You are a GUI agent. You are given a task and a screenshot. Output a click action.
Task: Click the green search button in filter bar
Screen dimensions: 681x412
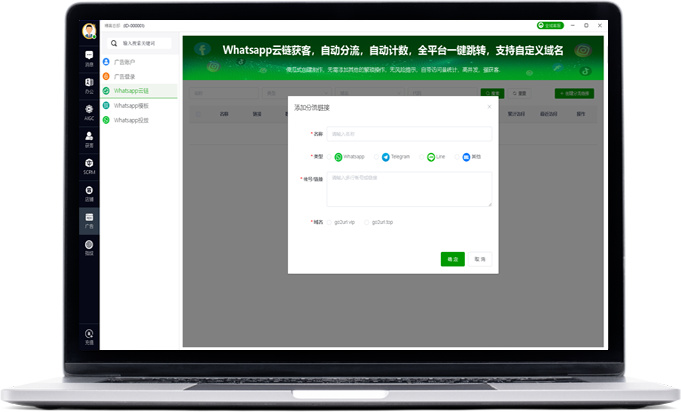pos(493,93)
